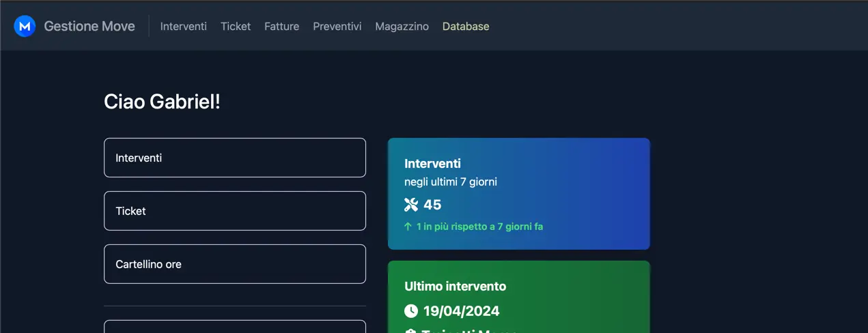Go to Fatture in the navigation bar

pyautogui.click(x=281, y=27)
